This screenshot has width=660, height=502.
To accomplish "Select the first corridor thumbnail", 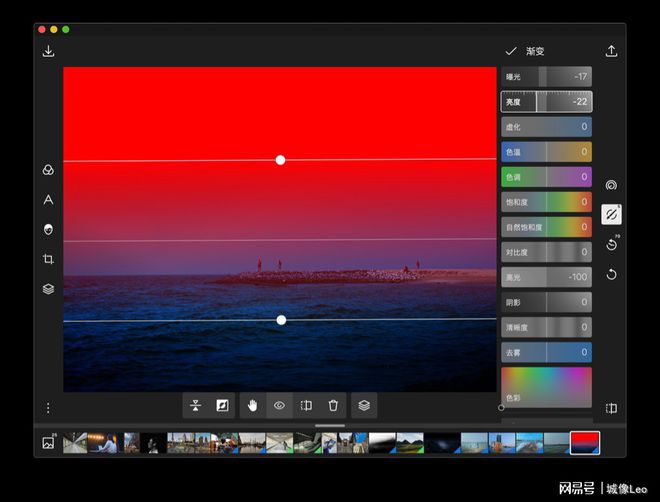I will click(75, 443).
